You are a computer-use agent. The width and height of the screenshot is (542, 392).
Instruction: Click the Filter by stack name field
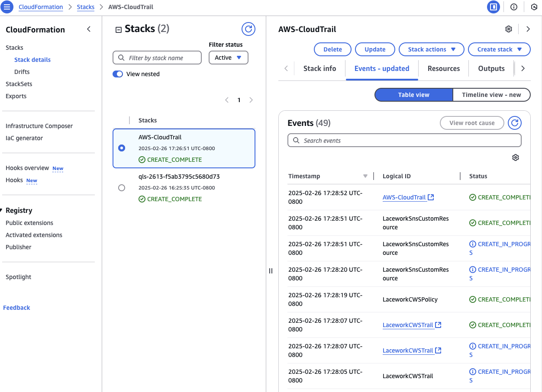(157, 58)
